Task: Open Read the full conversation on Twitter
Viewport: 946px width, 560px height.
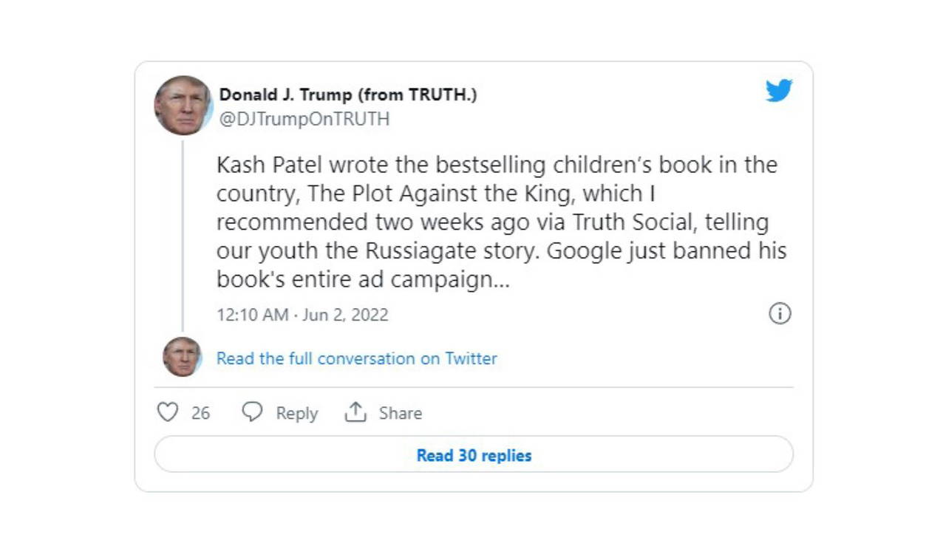Action: click(356, 359)
